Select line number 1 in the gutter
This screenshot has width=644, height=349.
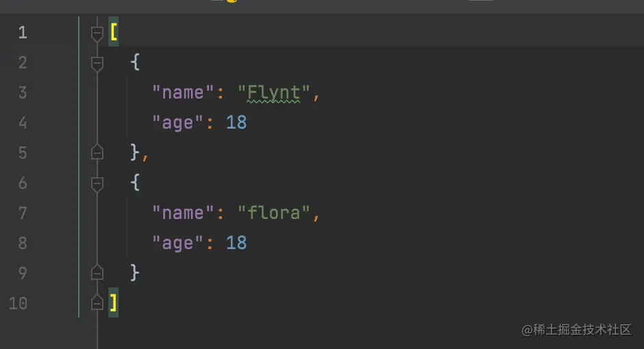click(x=23, y=32)
